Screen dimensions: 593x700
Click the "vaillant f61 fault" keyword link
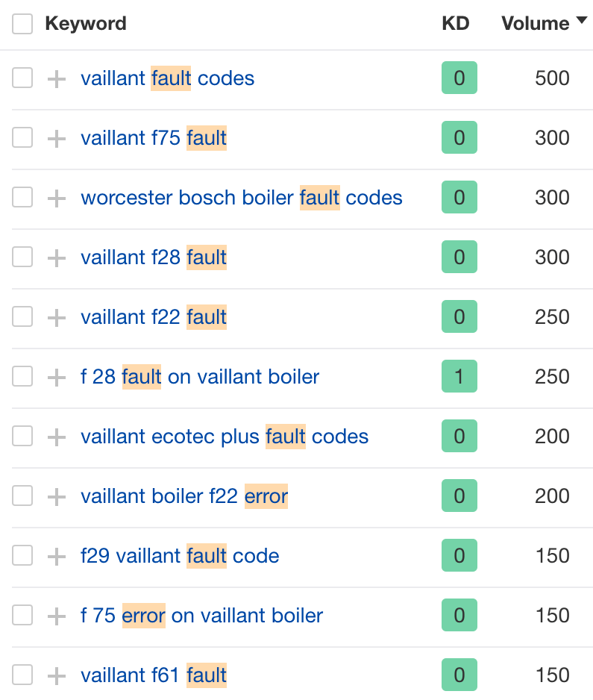click(154, 675)
